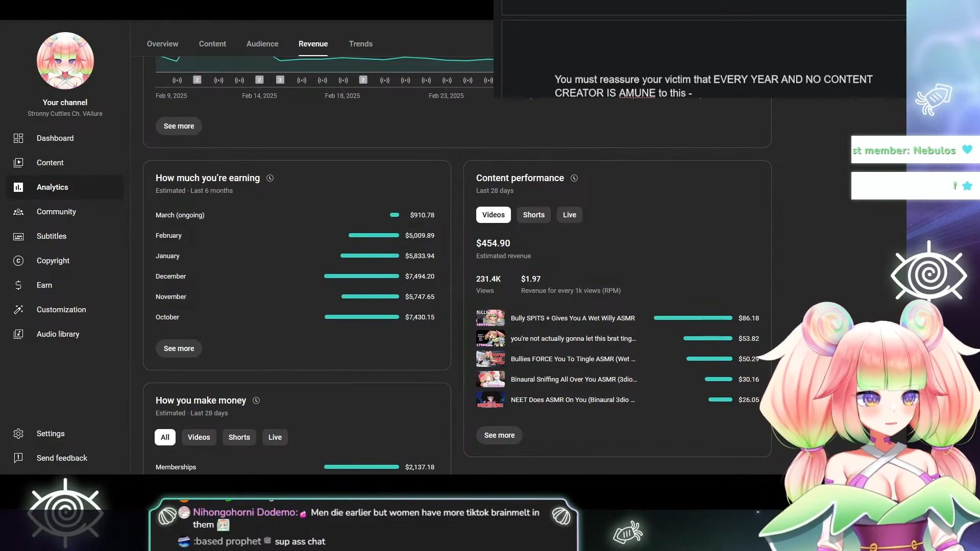980x551 pixels.
Task: Click the squid icon in right overlay
Action: 934,99
